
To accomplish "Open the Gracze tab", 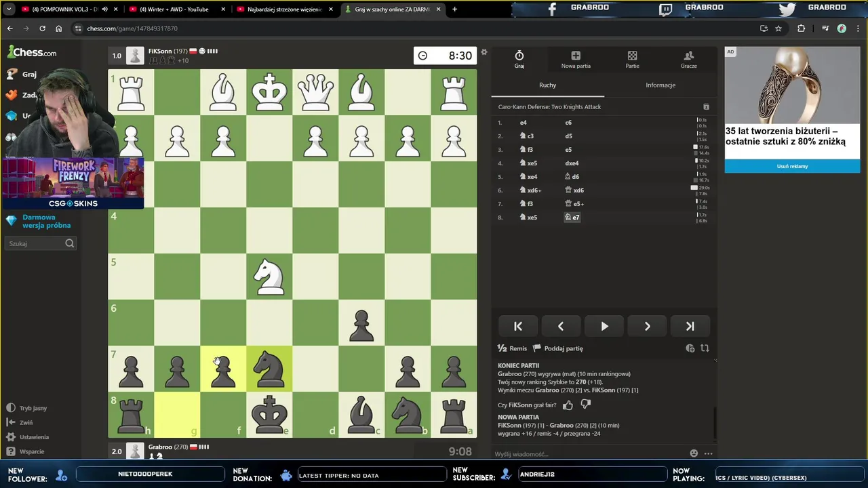I will (688, 60).
